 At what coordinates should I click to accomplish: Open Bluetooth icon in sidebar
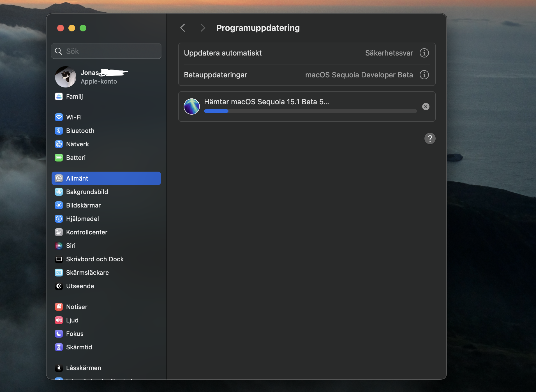59,131
